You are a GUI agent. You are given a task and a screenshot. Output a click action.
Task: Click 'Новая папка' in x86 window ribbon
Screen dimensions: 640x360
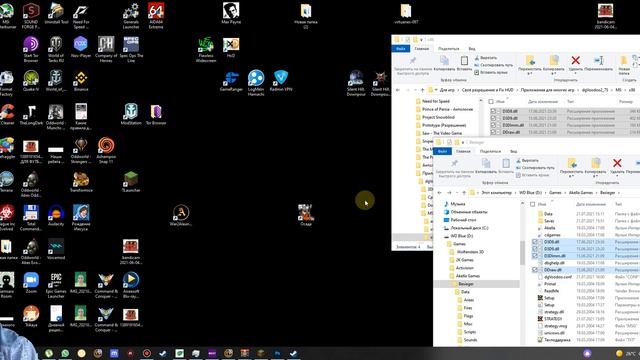pos(624,65)
